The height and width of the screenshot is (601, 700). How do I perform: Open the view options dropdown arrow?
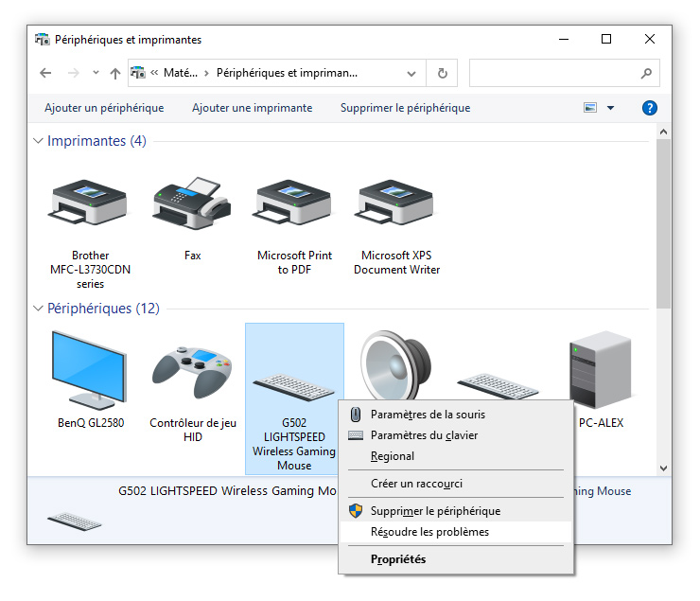610,108
